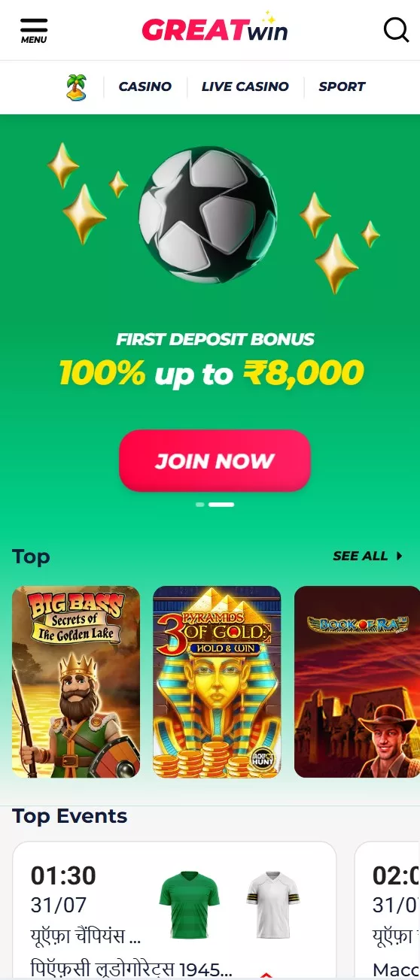This screenshot has height=980, width=420.
Task: Open the Book of Ra game
Action: pos(357,681)
